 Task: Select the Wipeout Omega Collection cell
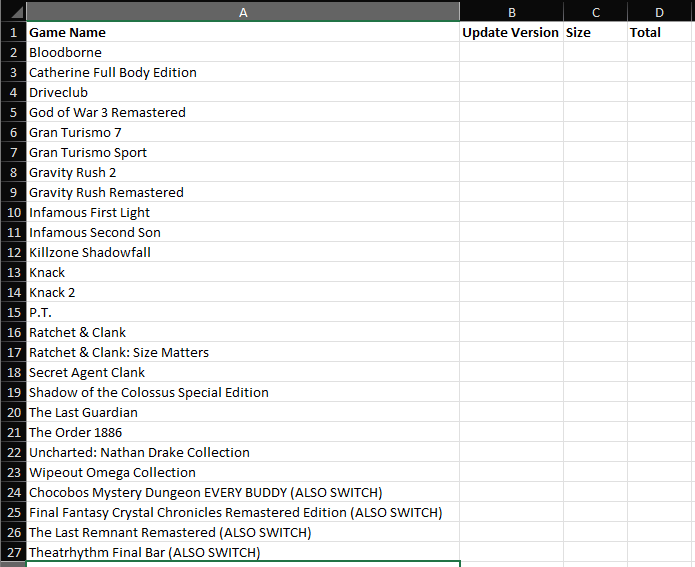coord(243,472)
